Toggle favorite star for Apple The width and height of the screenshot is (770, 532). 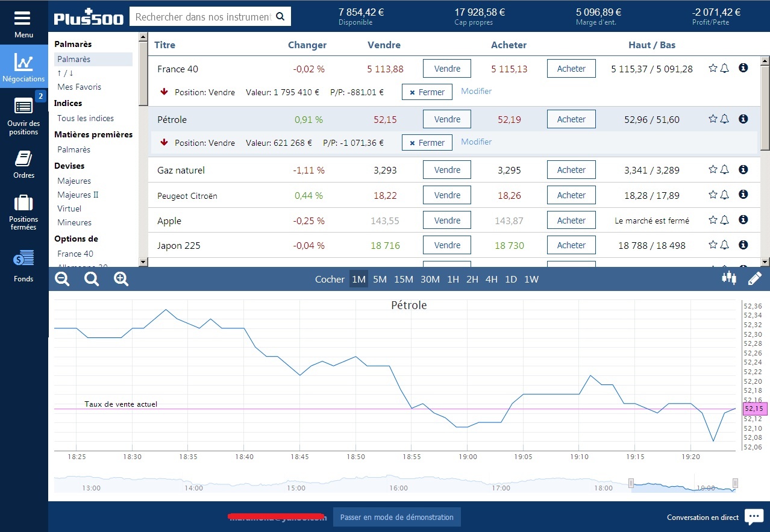[713, 220]
